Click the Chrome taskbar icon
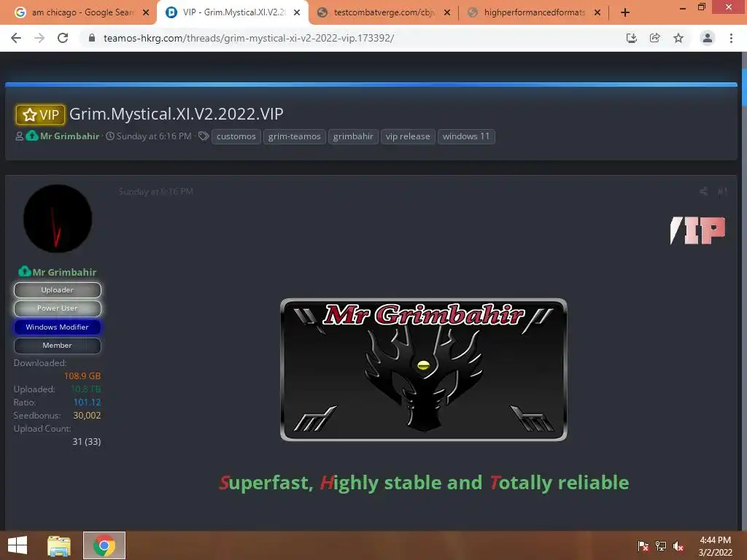This screenshot has width=747, height=560. click(x=104, y=545)
